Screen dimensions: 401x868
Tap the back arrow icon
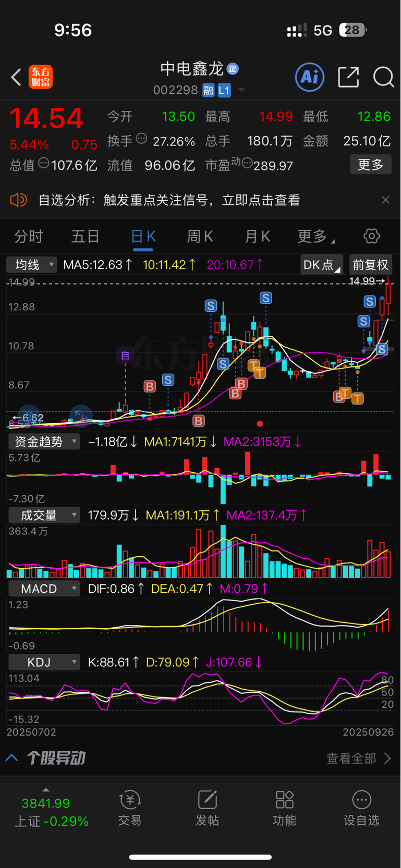(x=16, y=77)
